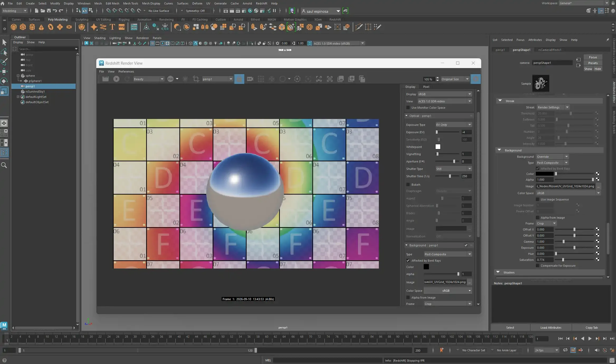Enable Use Image Sequence checkbox
Screen dimensions: 616x364
[x=537, y=199]
